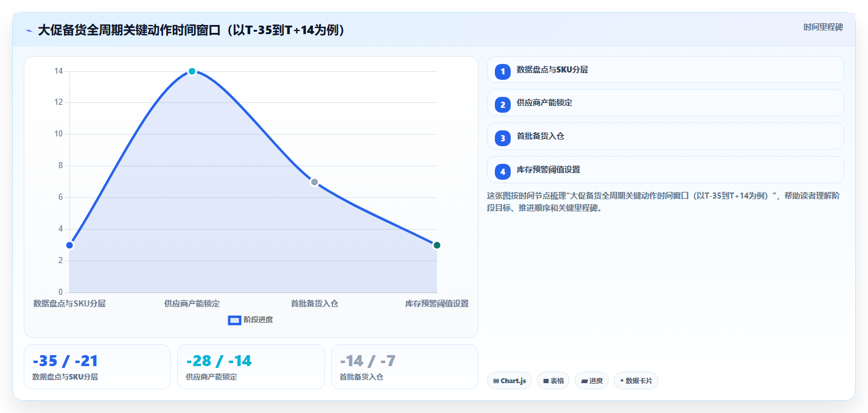The image size is (868, 413).
Task: Click the step 1 number badge
Action: point(502,72)
